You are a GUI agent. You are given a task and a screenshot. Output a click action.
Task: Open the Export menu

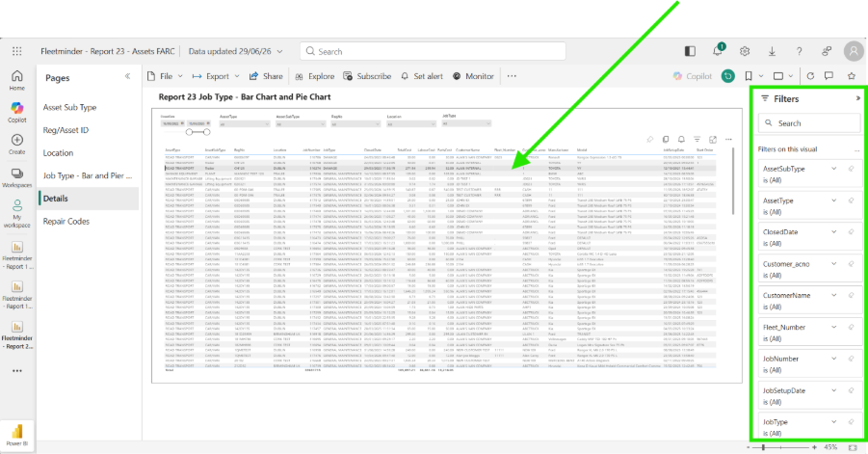coord(216,76)
